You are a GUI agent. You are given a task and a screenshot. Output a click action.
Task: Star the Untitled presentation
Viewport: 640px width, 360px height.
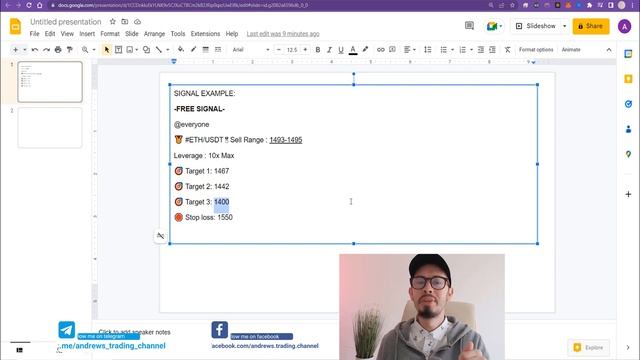click(113, 22)
